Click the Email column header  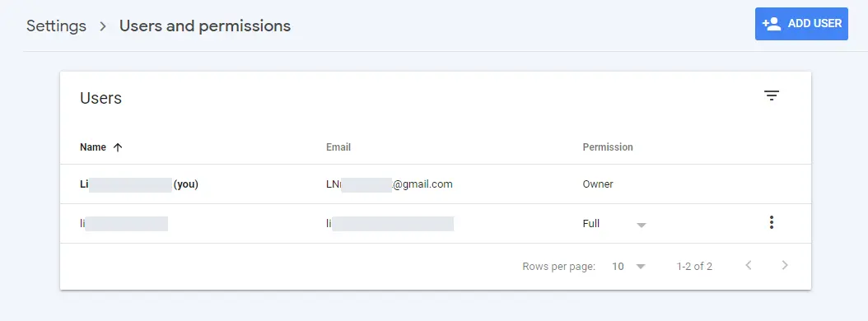click(x=338, y=147)
